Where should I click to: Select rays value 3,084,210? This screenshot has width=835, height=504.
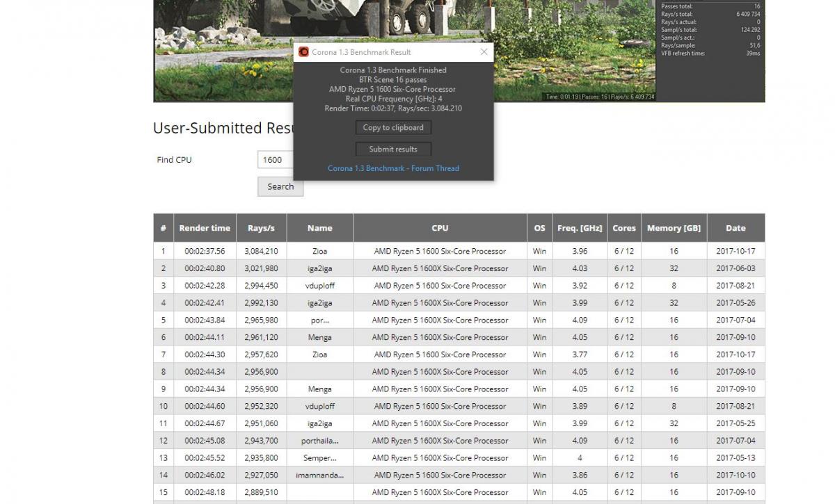coord(261,251)
